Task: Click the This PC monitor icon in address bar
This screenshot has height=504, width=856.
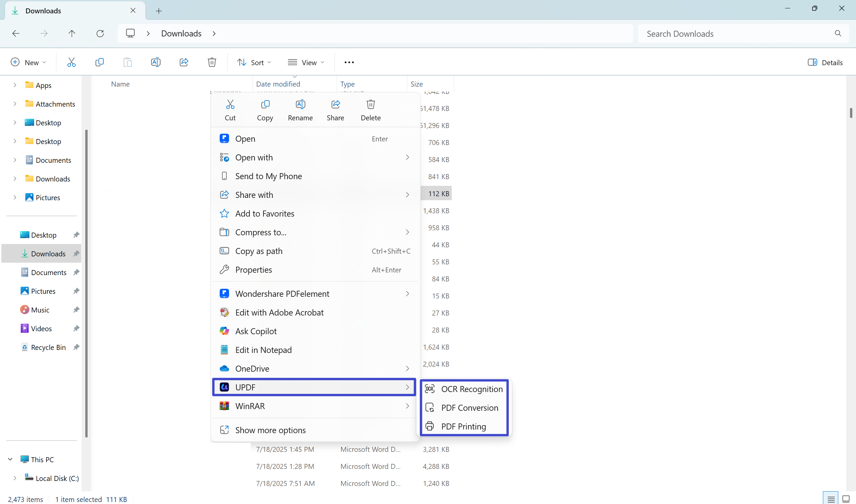Action: click(x=130, y=33)
